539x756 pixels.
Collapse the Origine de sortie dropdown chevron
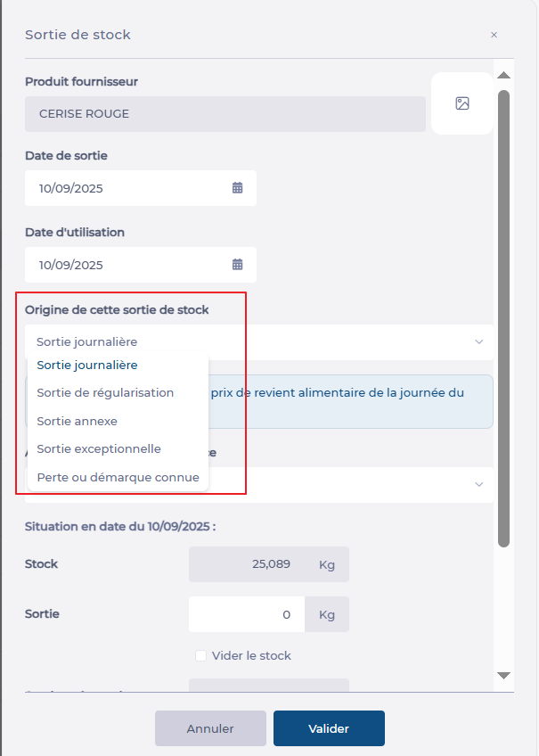click(x=478, y=341)
